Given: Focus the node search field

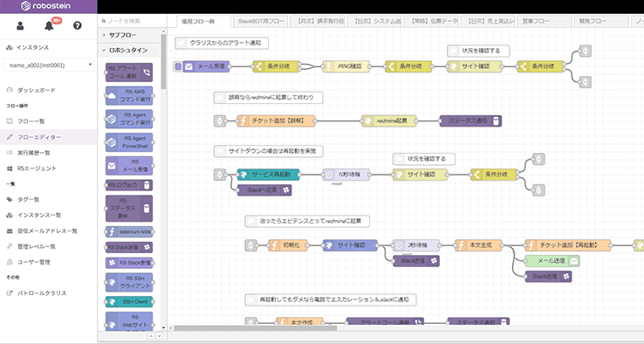Looking at the screenshot, I should (x=133, y=21).
